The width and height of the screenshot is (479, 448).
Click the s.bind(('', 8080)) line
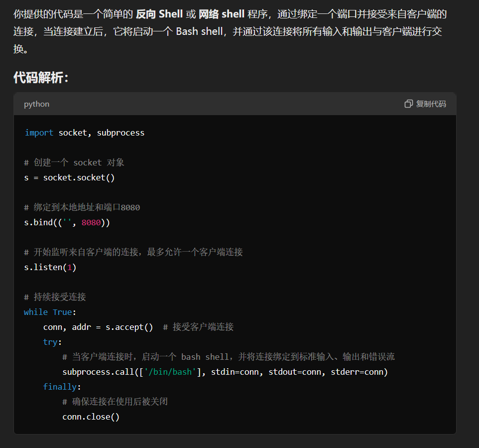click(x=67, y=222)
